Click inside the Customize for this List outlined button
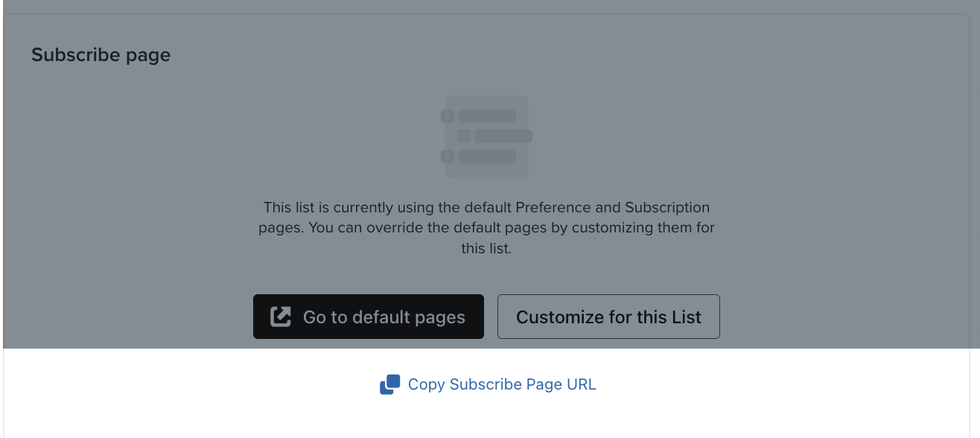This screenshot has height=438, width=980. [x=608, y=317]
